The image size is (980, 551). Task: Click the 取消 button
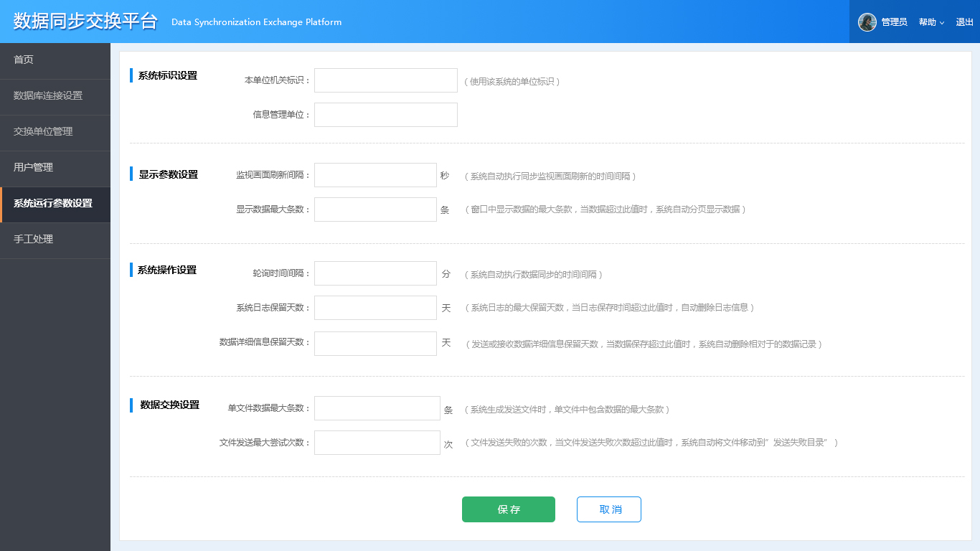(x=609, y=509)
